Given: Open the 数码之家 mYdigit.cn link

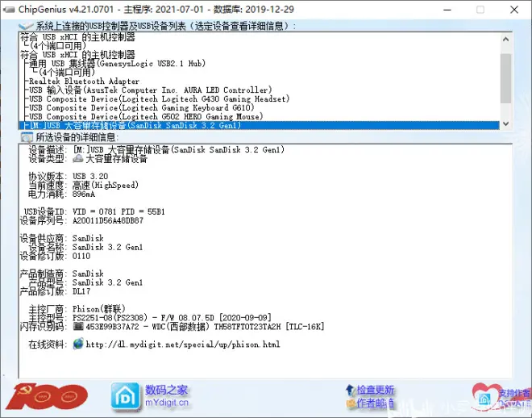Looking at the screenshot, I should 167,395.
